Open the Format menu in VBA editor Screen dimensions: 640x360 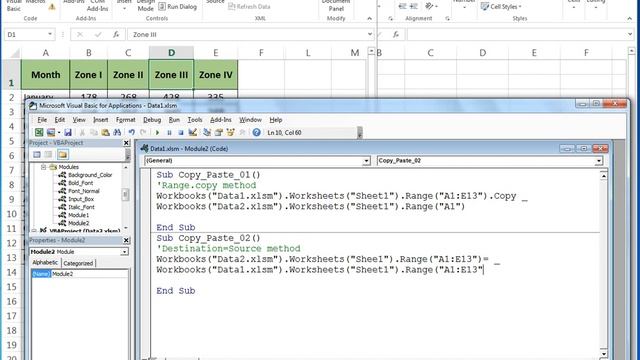[125, 120]
